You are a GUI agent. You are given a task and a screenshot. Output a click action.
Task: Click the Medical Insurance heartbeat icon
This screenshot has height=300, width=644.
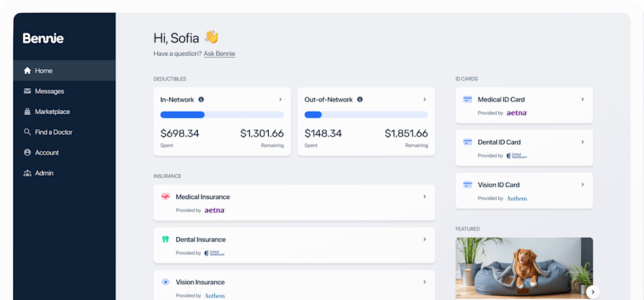click(165, 197)
